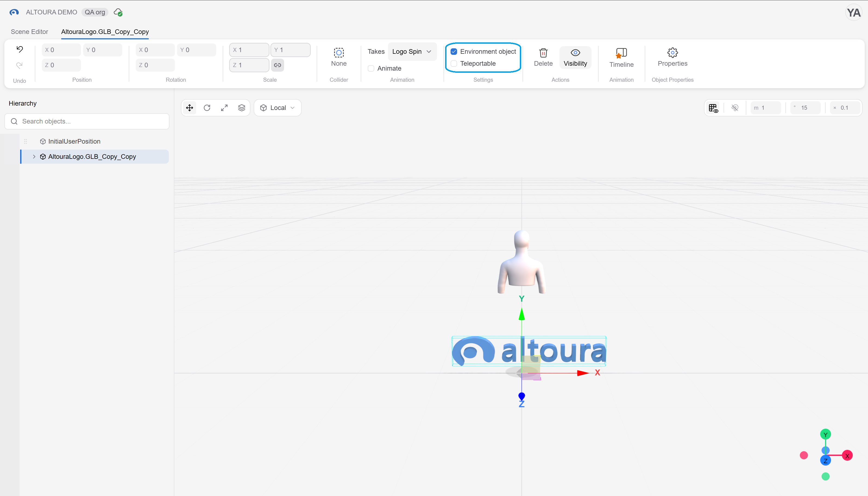Select InitialUserPosition in hierarchy
Screen dimensions: 868x496
coord(74,141)
